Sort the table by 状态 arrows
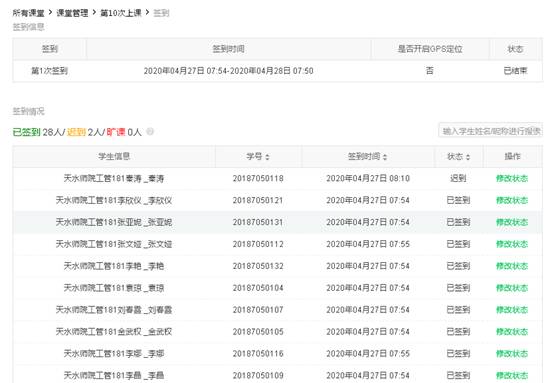Viewport: 554px width, 383px height. tap(468, 157)
